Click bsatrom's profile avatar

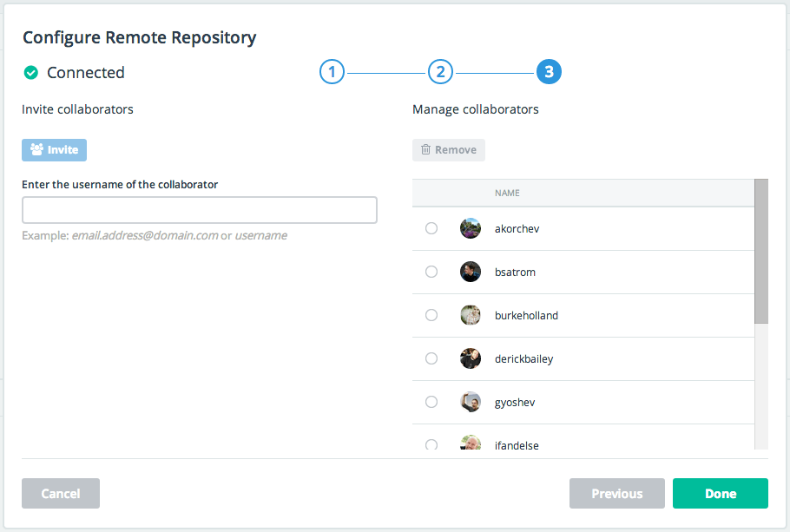click(x=471, y=272)
